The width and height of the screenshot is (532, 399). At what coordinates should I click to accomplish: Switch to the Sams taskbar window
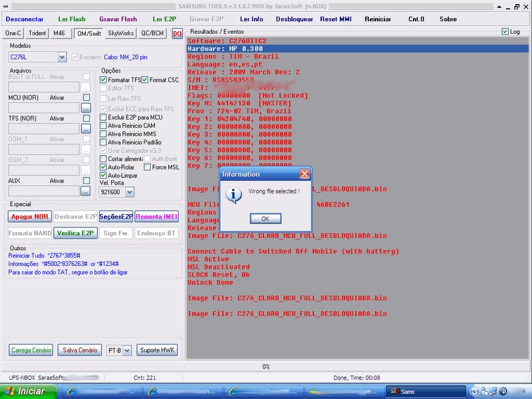(426, 392)
